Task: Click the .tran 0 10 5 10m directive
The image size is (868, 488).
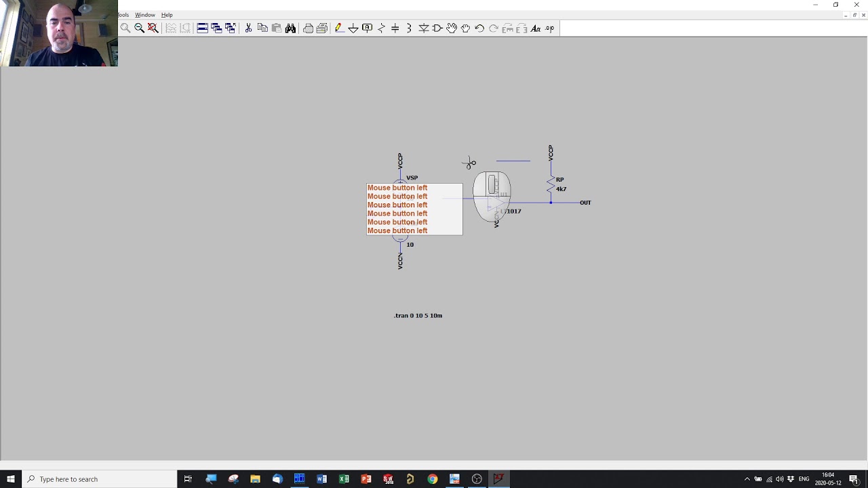Action: (418, 316)
